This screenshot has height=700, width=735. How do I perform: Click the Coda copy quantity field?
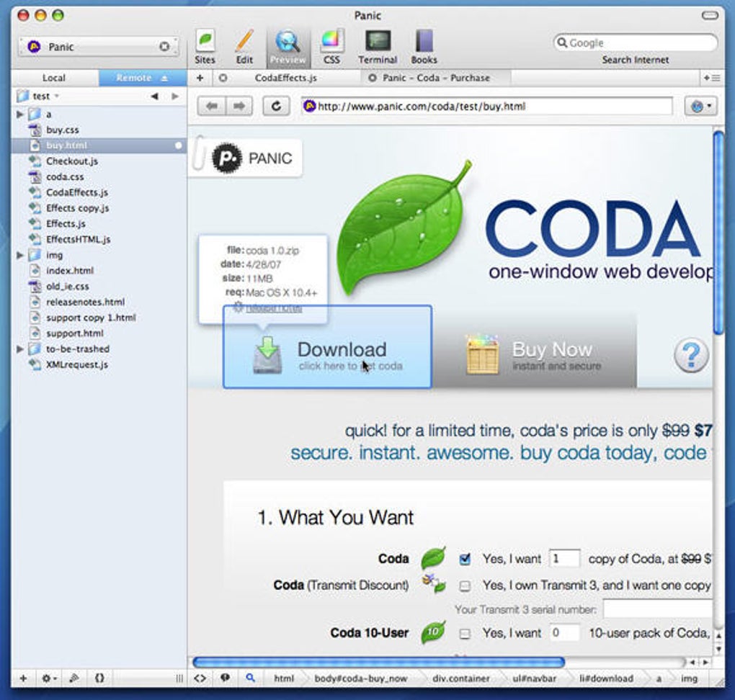(564, 559)
